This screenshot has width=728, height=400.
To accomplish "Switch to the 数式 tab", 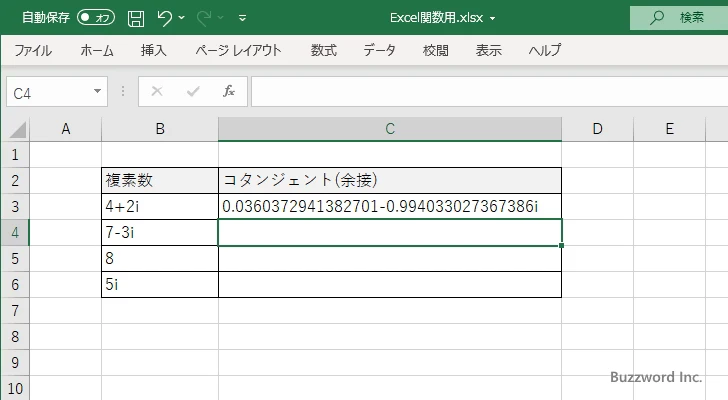I will click(x=324, y=50).
